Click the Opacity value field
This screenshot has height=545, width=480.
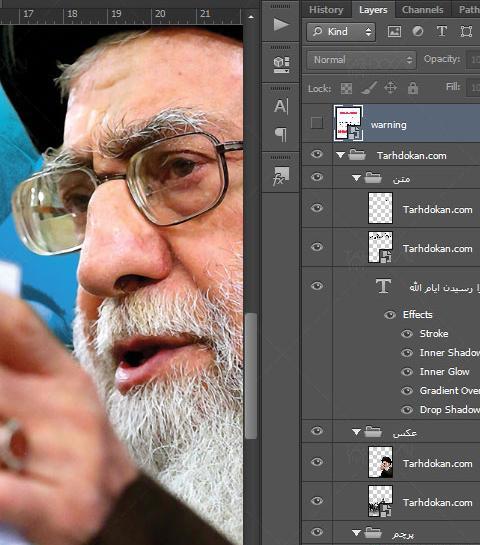(x=473, y=60)
